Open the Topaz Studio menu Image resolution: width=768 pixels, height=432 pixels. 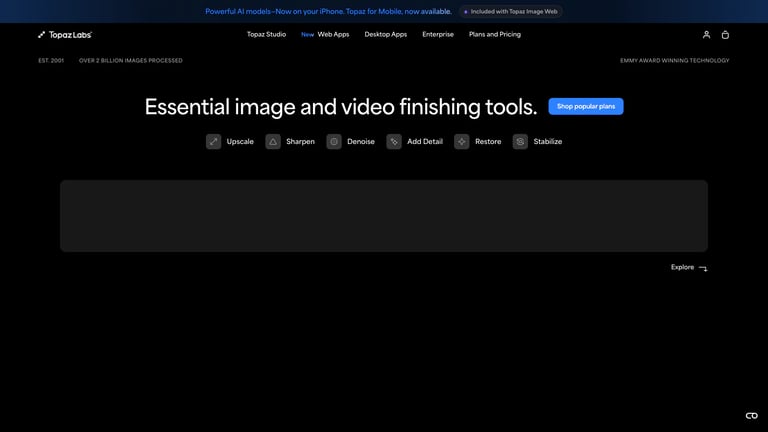(x=266, y=34)
